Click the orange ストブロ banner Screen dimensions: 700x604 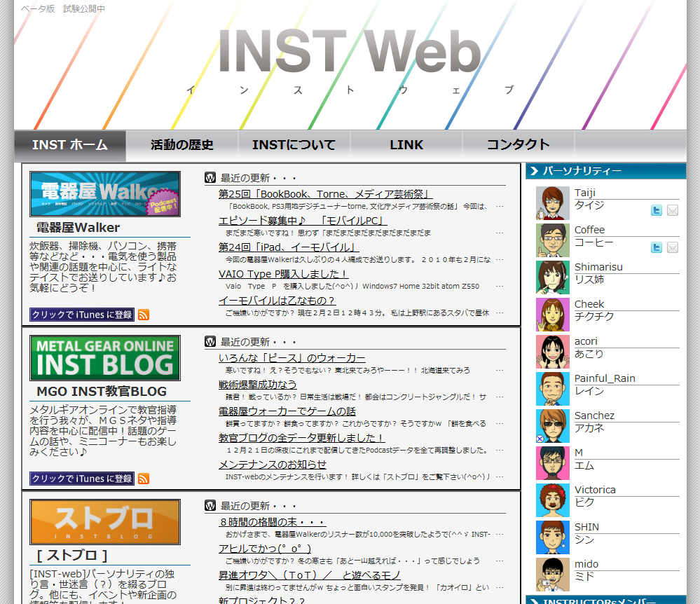pos(105,521)
